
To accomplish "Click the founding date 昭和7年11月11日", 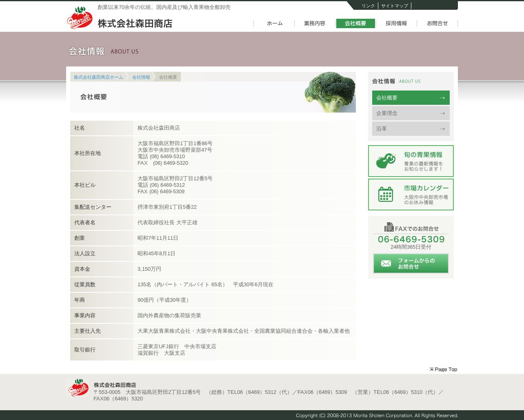I will (x=158, y=238).
